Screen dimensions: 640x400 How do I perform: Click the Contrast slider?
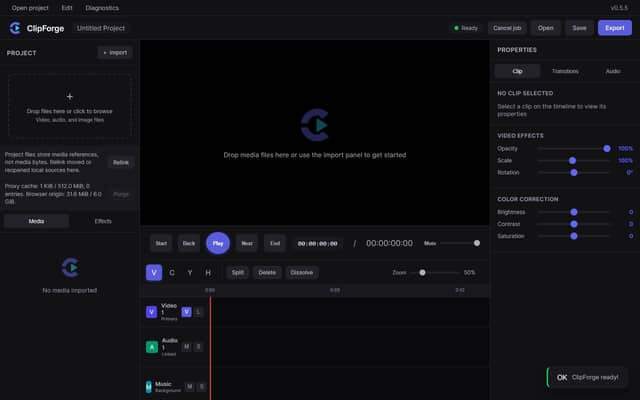[x=573, y=224]
